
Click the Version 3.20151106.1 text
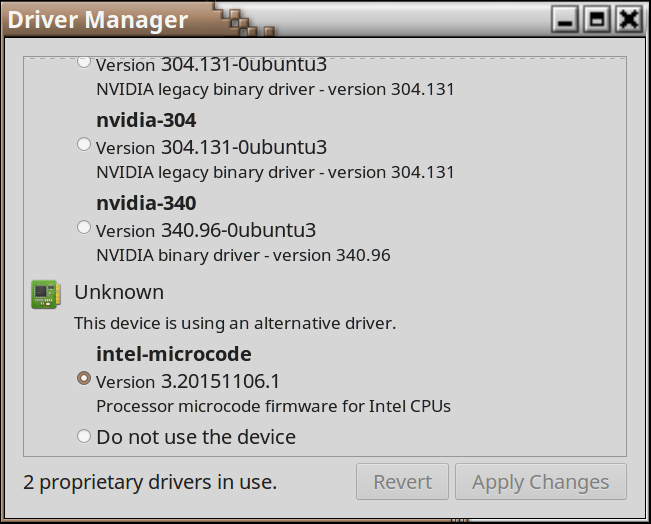pyautogui.click(x=188, y=381)
